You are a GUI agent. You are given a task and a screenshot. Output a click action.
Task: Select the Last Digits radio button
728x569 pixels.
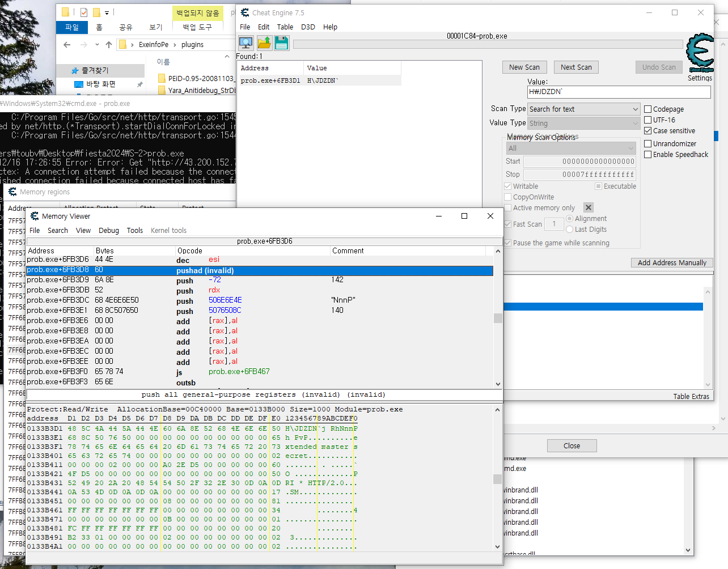tap(570, 229)
